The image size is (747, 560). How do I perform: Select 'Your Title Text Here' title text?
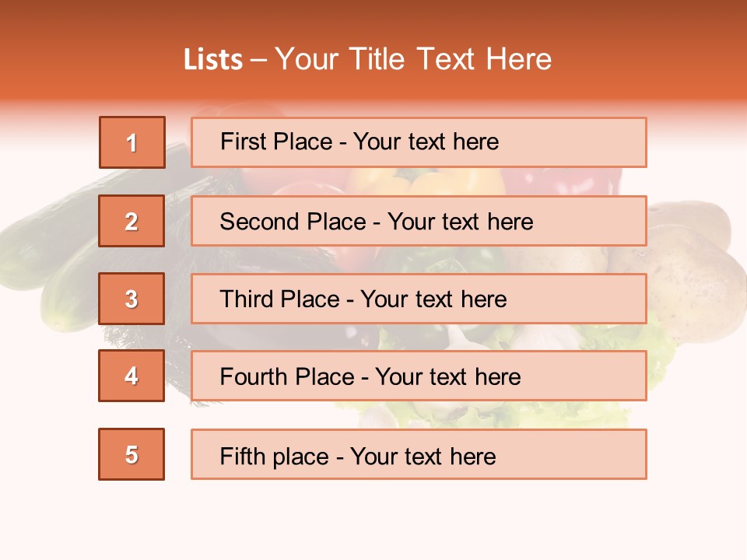[x=413, y=59]
